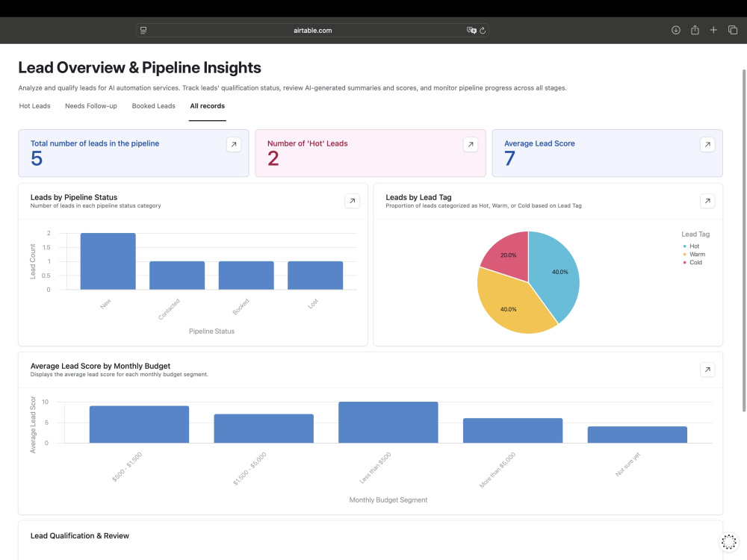Click the $1,500 - $5,000 budget bar
Image resolution: width=747 pixels, height=560 pixels.
point(264,429)
